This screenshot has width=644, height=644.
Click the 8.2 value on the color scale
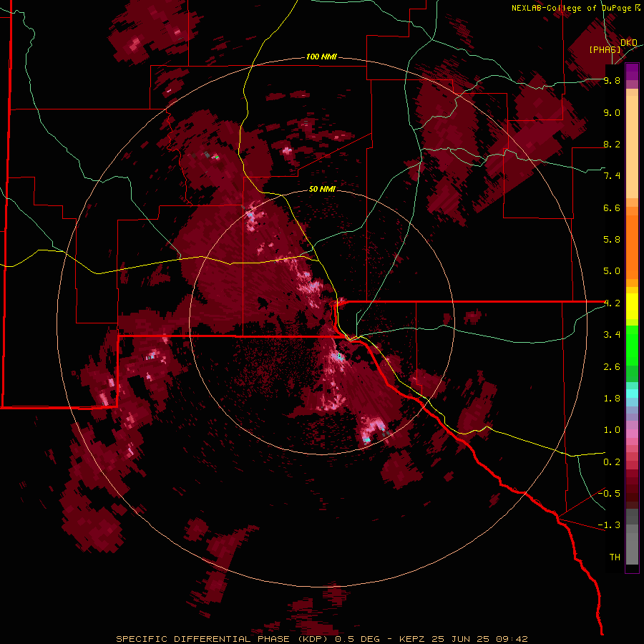pyautogui.click(x=612, y=144)
